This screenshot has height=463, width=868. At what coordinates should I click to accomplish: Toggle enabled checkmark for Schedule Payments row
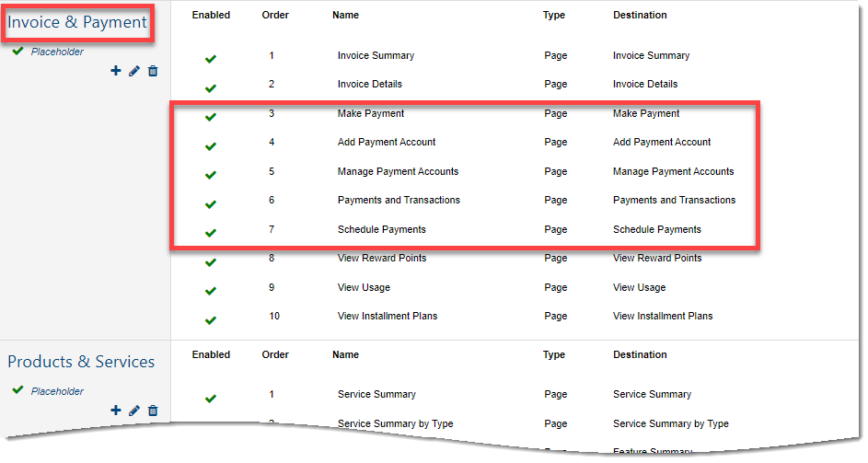(211, 233)
